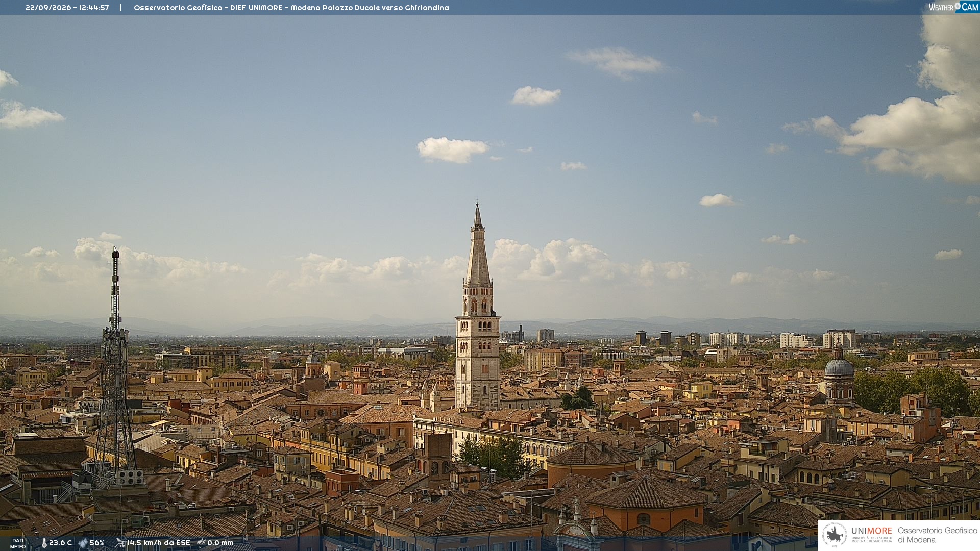
Task: Click the camera lens in WeatherCam logo
Action: tap(958, 6)
